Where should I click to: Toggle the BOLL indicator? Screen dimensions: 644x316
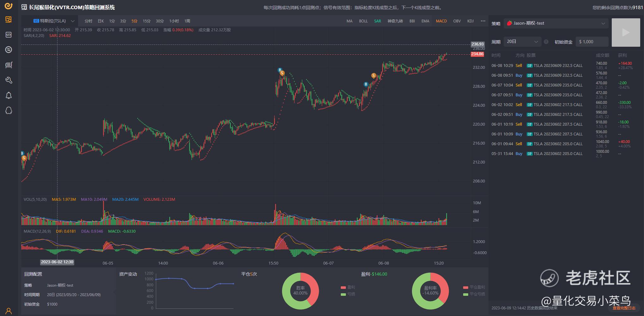(x=363, y=21)
